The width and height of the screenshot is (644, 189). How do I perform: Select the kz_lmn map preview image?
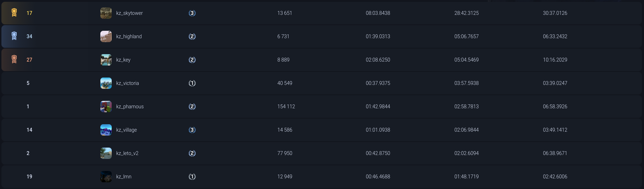click(x=106, y=177)
